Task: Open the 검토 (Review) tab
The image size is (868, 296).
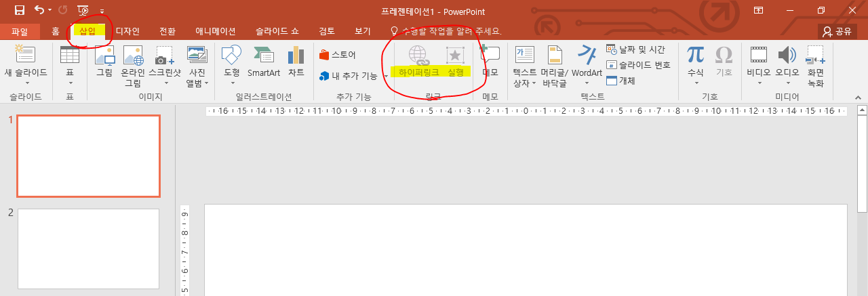Action: [327, 31]
